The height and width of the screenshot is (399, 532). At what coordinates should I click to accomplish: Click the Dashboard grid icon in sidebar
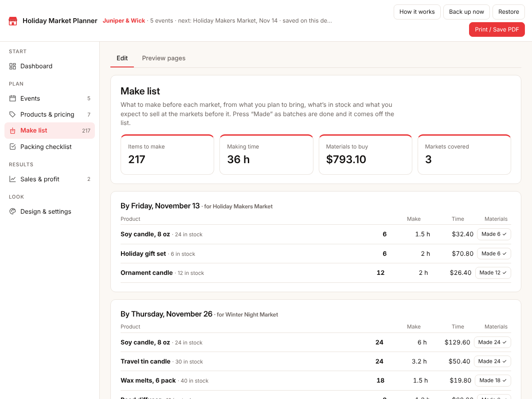click(x=12, y=66)
